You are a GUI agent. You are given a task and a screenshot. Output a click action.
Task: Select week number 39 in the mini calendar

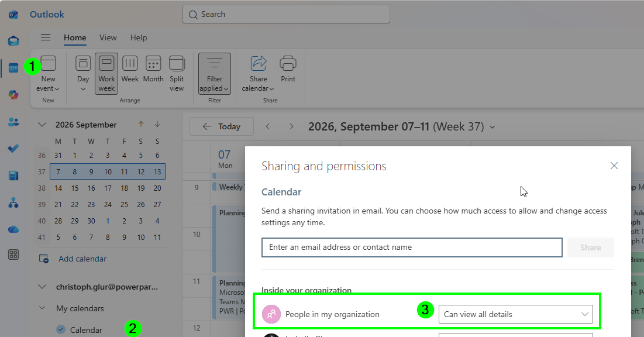pos(42,205)
